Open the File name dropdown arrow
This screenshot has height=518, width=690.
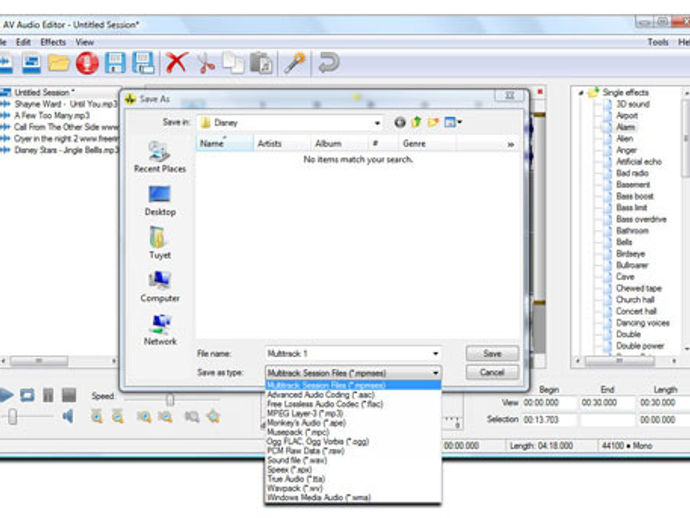click(x=435, y=353)
